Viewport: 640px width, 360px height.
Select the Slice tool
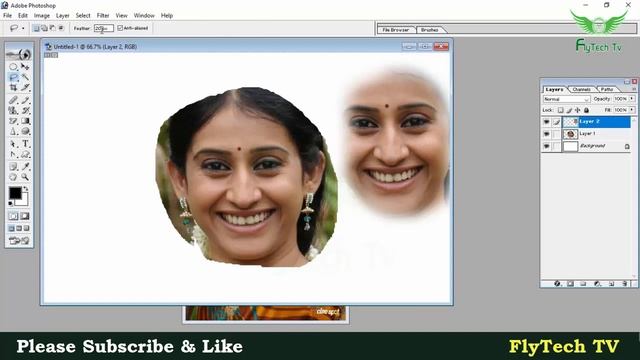pos(25,87)
